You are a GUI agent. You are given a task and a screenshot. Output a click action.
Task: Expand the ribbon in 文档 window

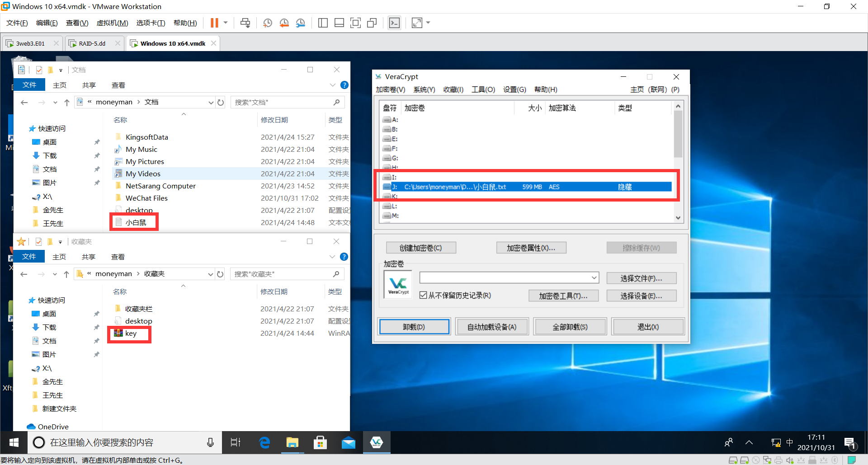pos(333,85)
